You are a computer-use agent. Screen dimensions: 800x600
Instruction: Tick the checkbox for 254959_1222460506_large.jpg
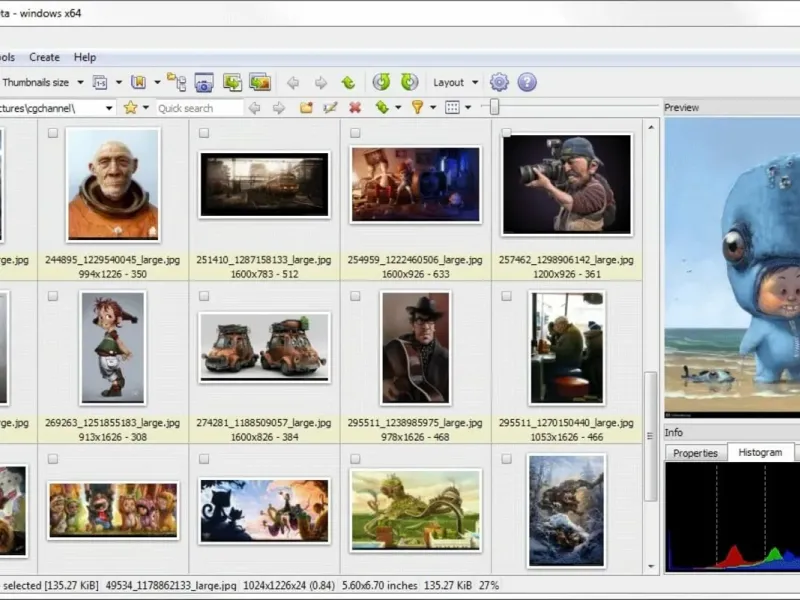click(355, 133)
